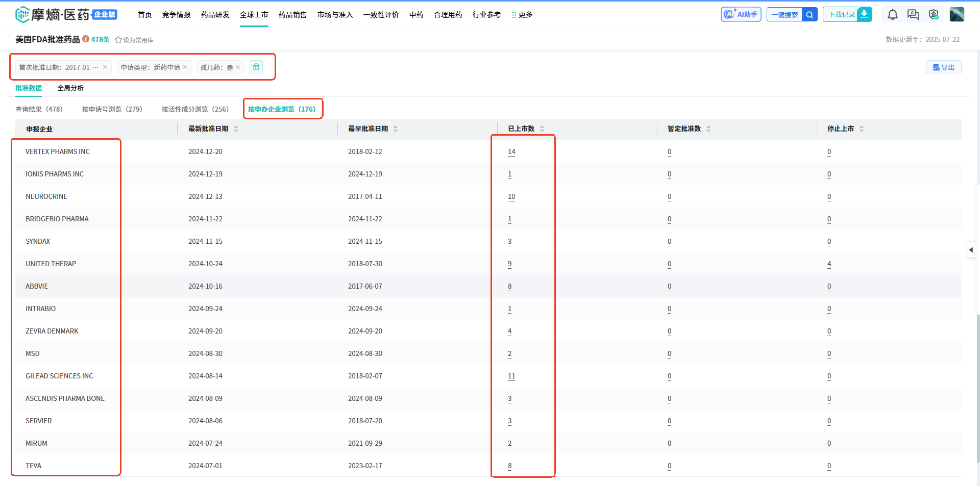
Task: Switch to 批准数据 tab
Action: click(x=29, y=88)
